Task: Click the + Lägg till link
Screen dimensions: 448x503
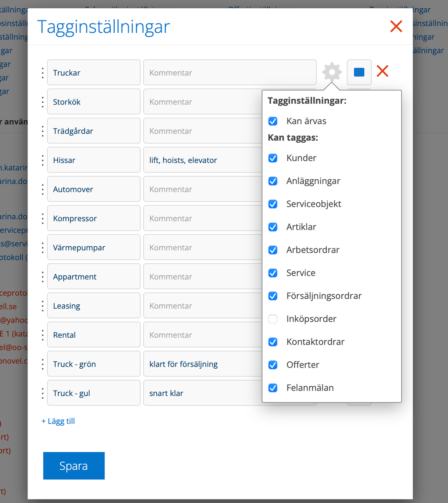Action: (58, 421)
